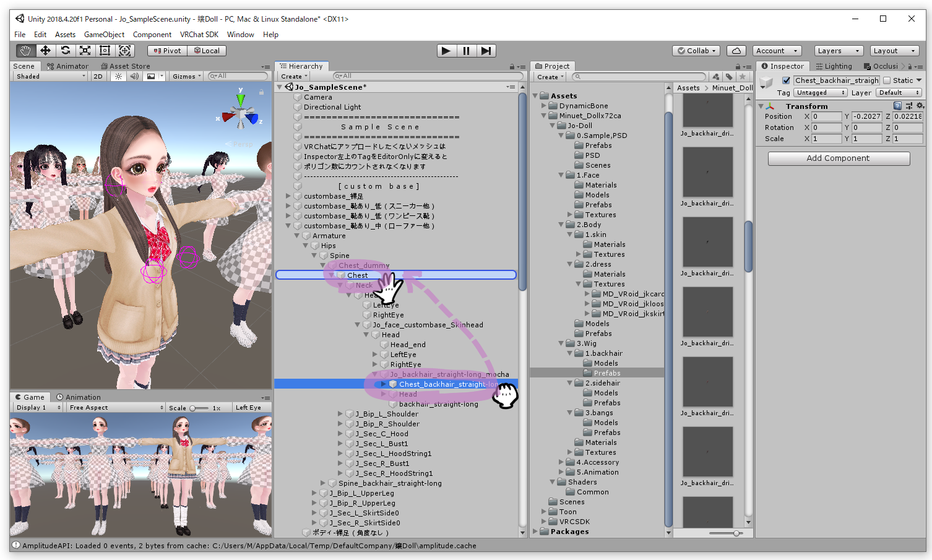Adjust the Game view Scale slider
Viewport: 932px width, 560px height.
pos(199,408)
